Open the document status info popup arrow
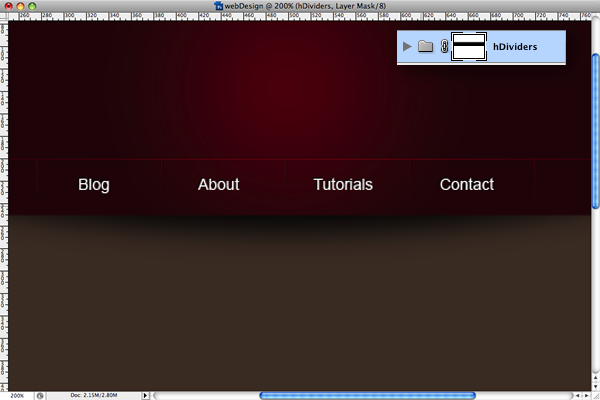 pos(146,395)
